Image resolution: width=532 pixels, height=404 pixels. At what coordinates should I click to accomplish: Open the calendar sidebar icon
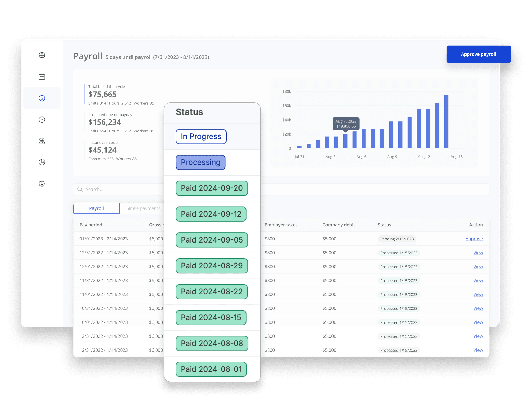[x=42, y=77]
